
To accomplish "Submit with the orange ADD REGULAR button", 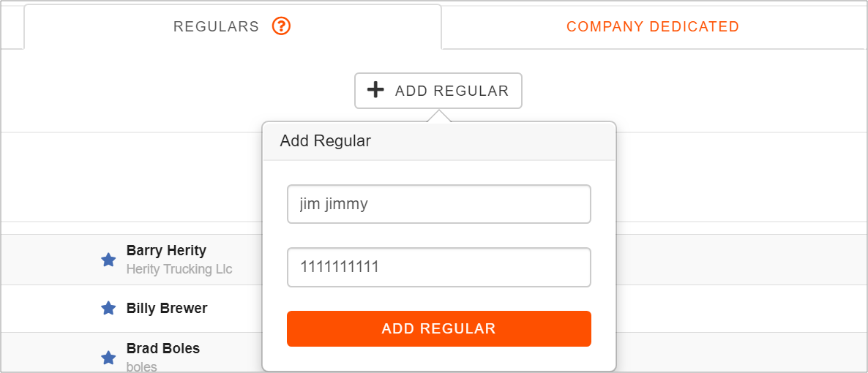I will [x=439, y=328].
